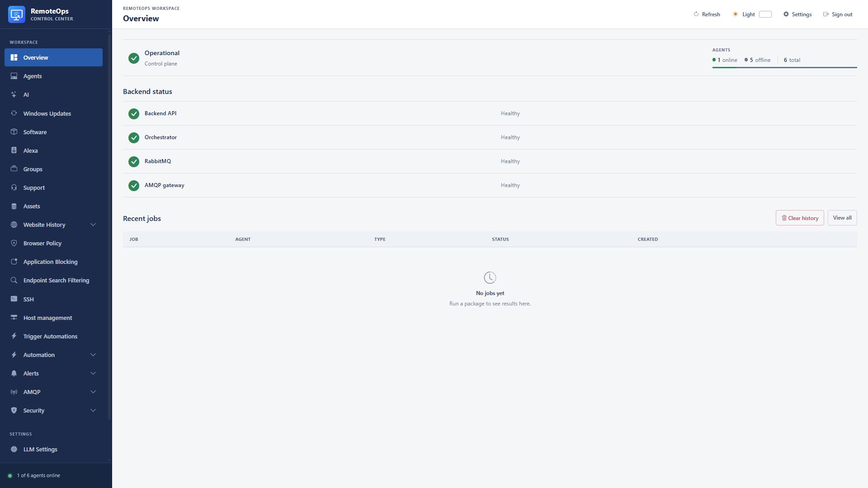
Task: Expand the Website History chevron
Action: coord(93,225)
